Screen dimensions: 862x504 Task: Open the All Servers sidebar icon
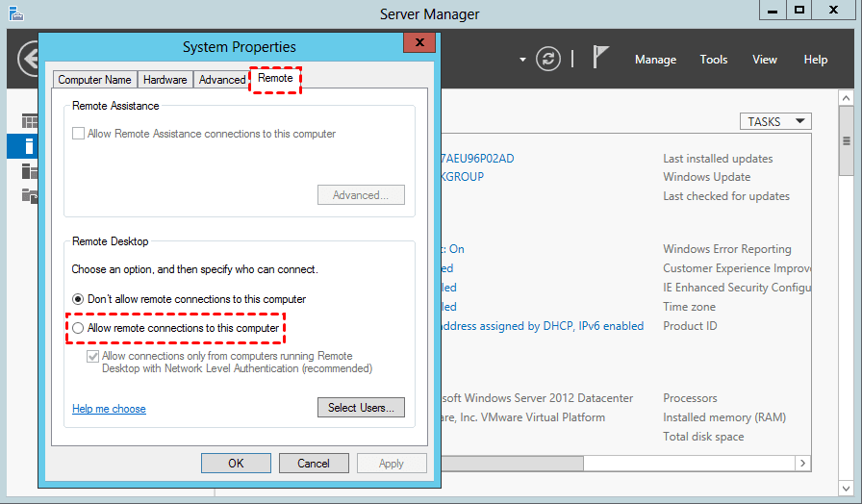click(x=30, y=171)
